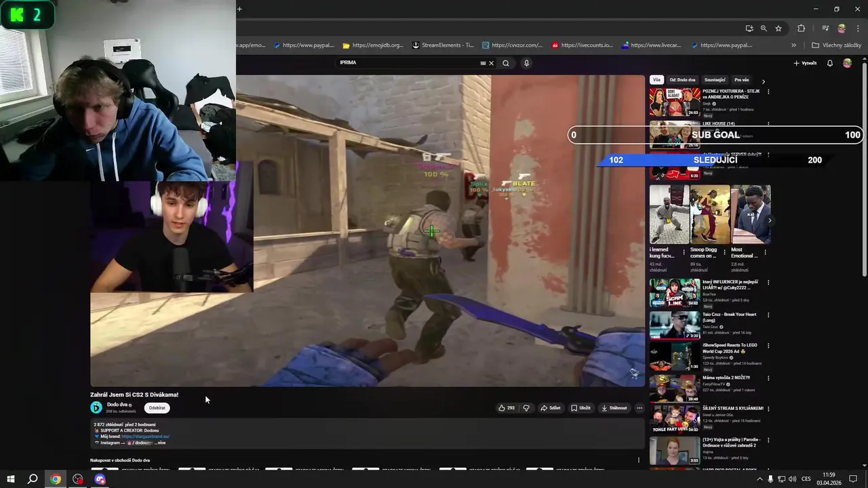
Task: Open Windows taskbar search
Action: pyautogui.click(x=32, y=479)
